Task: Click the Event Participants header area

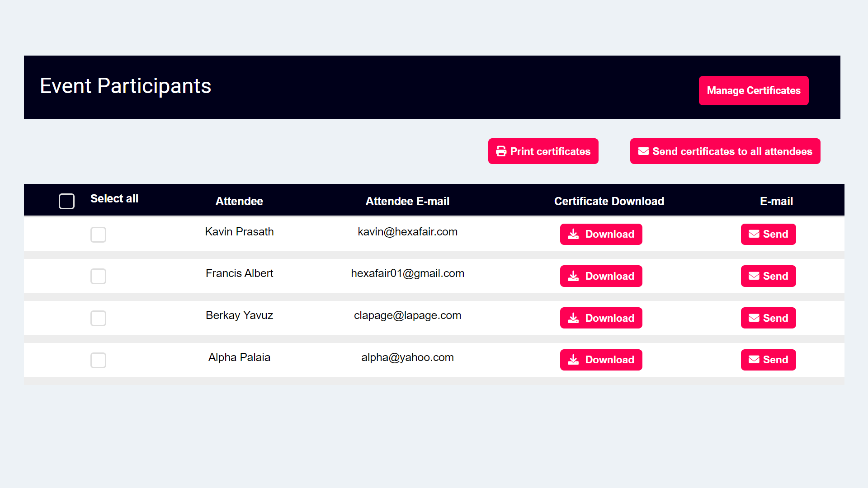Action: tap(125, 86)
